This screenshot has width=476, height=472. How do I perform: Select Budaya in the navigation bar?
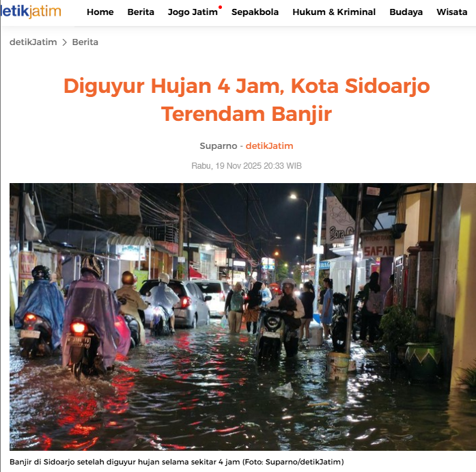pos(406,12)
